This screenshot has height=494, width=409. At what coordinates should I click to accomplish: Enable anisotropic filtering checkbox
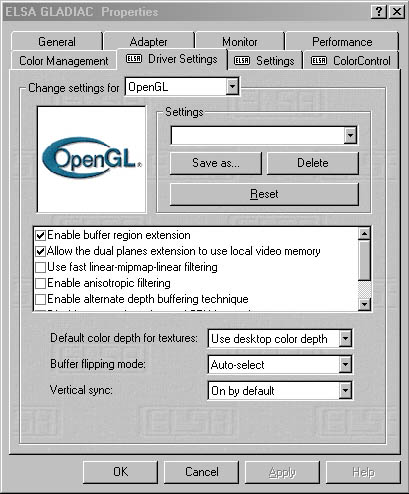pyautogui.click(x=41, y=283)
